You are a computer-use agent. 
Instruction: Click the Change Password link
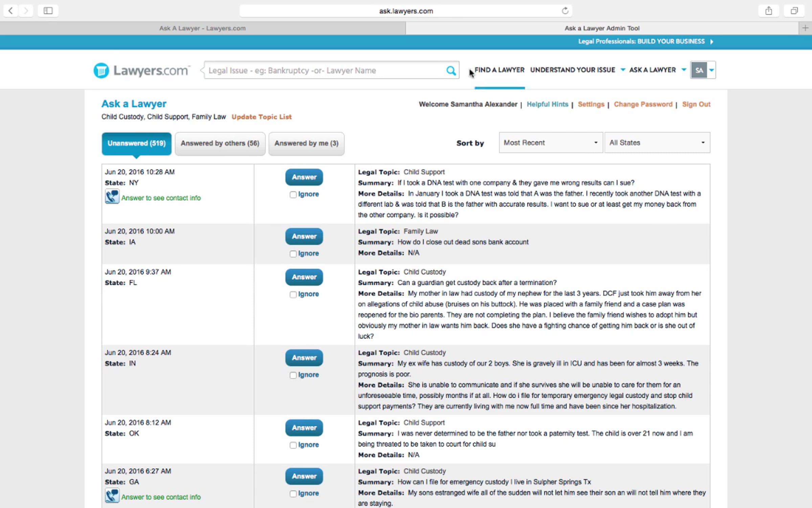point(643,104)
